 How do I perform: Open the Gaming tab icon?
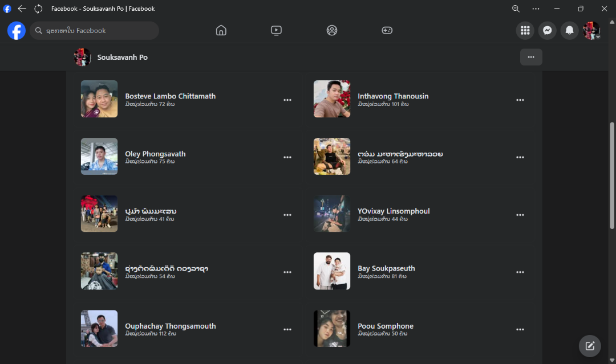(x=387, y=31)
